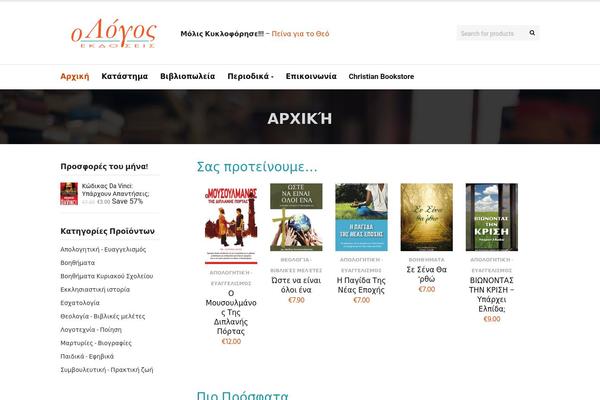Click the €12.00 price text
The width and height of the screenshot is (600, 400).
pos(231,341)
